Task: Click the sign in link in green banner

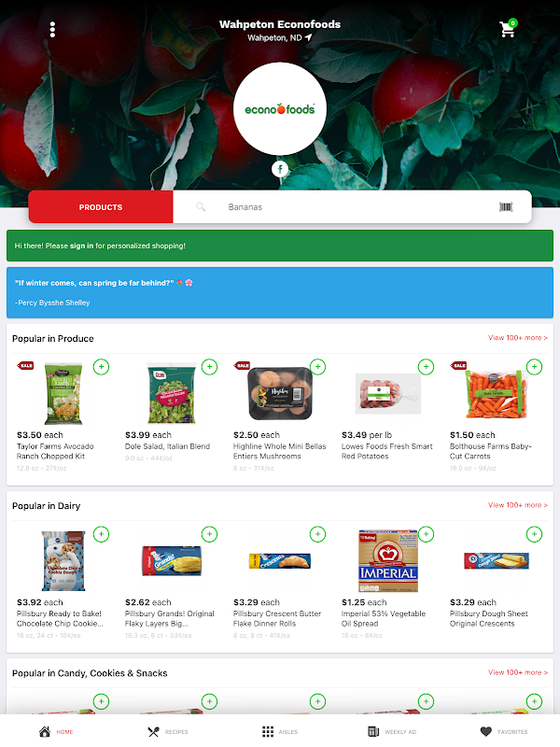Action: tap(81, 246)
